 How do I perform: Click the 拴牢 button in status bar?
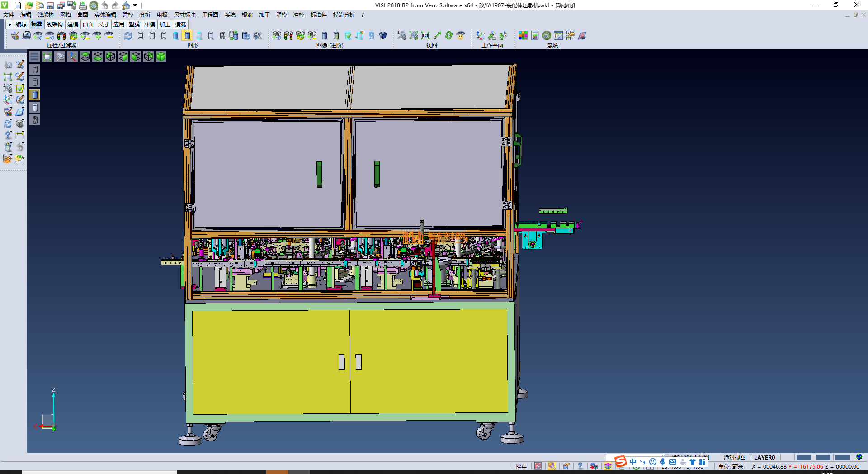[x=521, y=466]
